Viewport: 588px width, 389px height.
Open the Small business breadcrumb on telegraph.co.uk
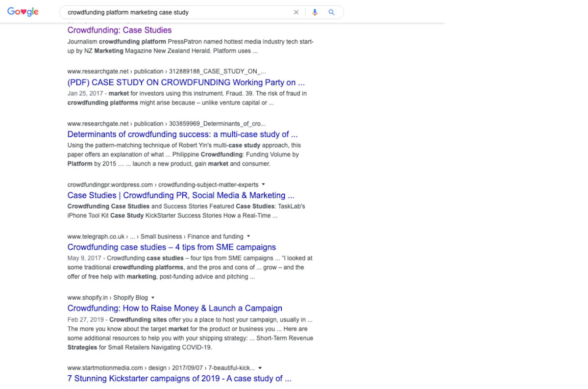161,236
